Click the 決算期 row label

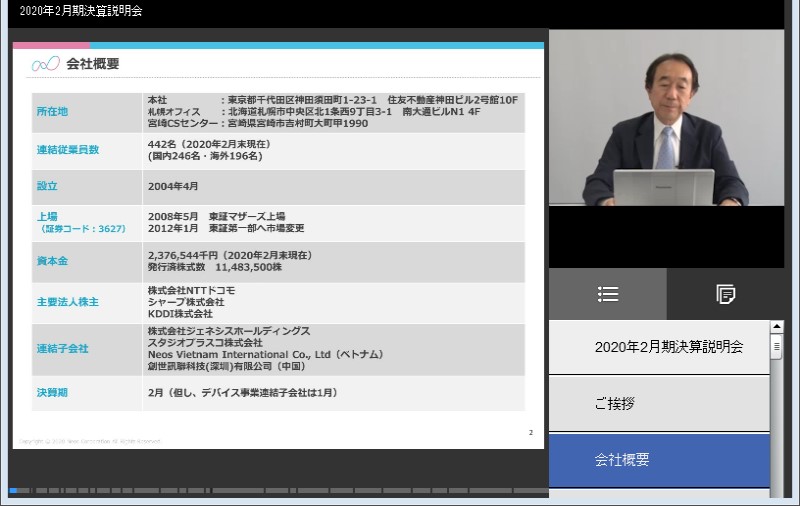(52, 393)
